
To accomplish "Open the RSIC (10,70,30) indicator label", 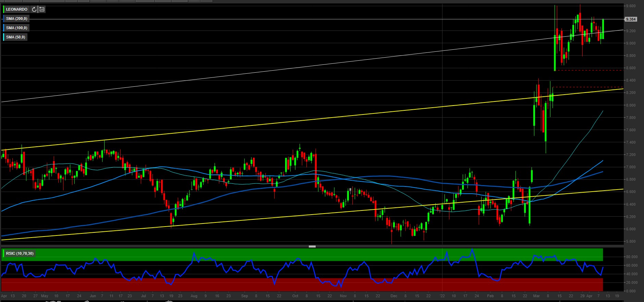I will point(20,253).
